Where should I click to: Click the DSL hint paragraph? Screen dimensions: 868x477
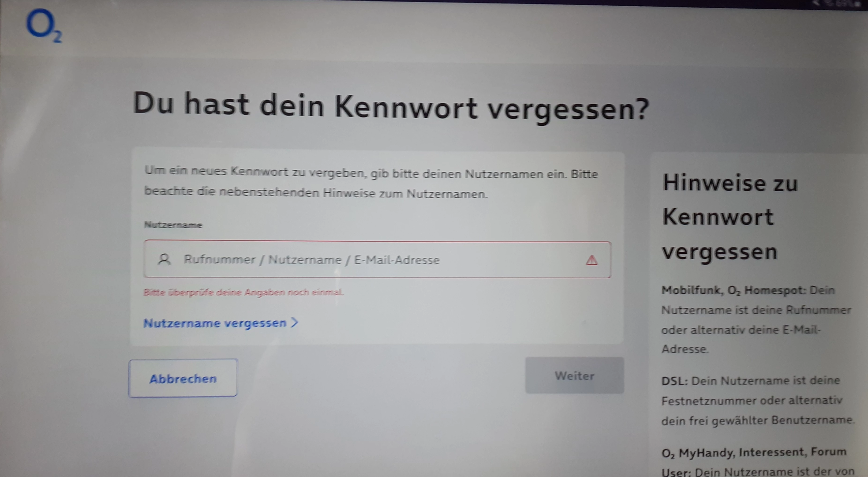[758, 401]
